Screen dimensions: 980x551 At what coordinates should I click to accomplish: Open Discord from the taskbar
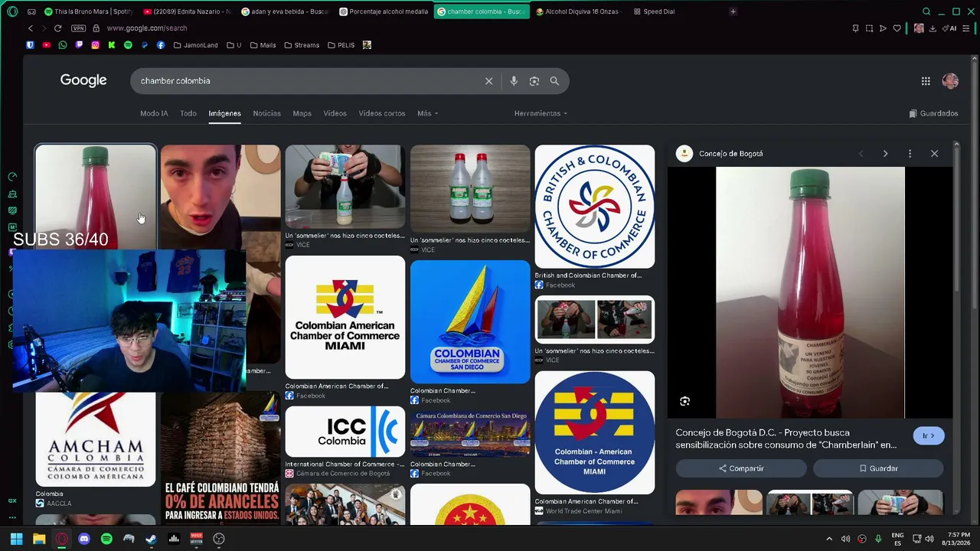(84, 539)
